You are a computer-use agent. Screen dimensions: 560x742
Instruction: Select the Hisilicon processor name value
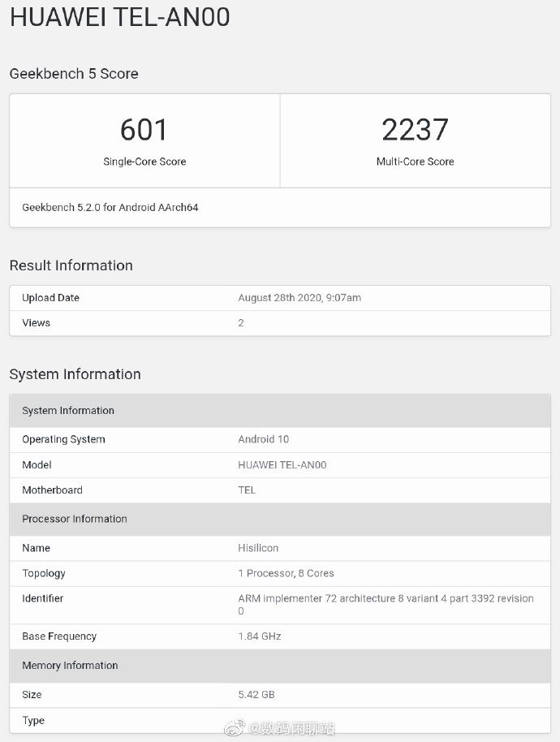258,548
